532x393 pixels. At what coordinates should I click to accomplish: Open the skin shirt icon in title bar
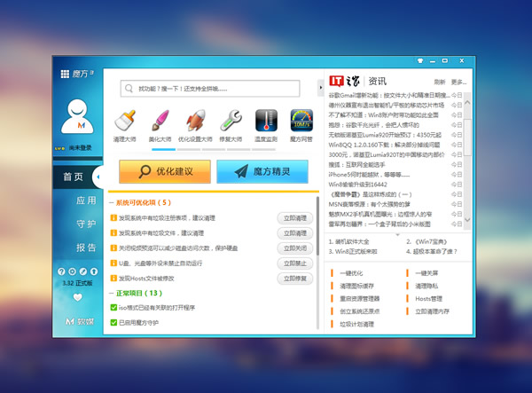click(x=420, y=60)
